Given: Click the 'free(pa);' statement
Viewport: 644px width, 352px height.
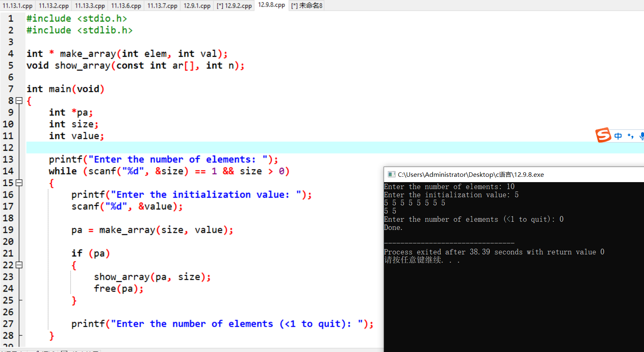Looking at the screenshot, I should 119,288.
